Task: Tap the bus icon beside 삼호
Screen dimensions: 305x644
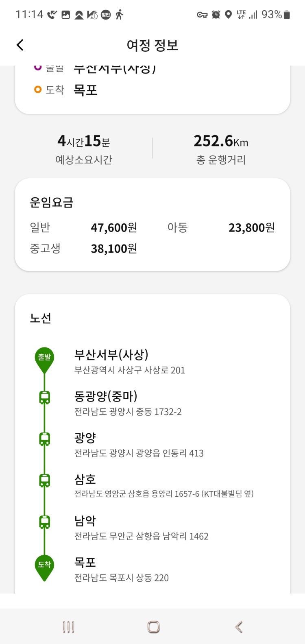Action: (44, 480)
